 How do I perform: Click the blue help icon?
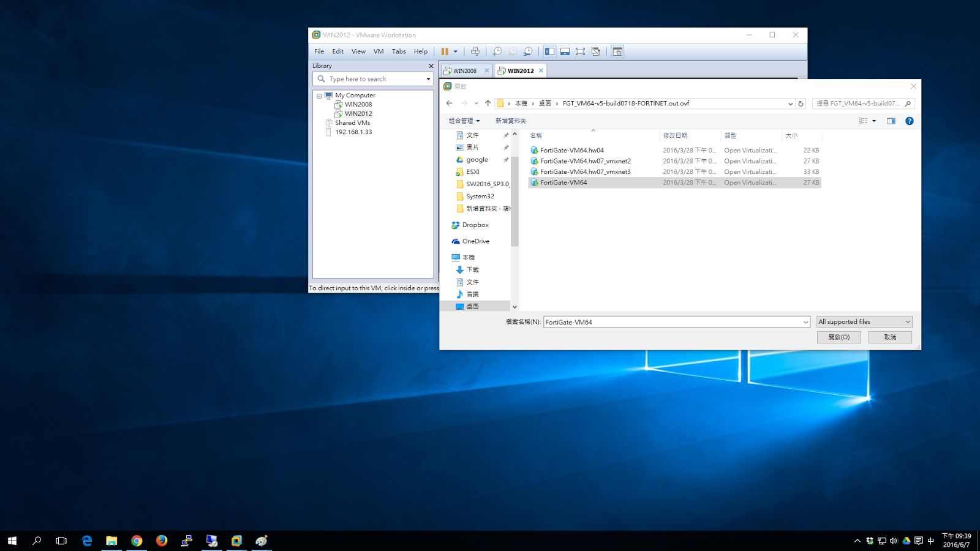(x=910, y=121)
